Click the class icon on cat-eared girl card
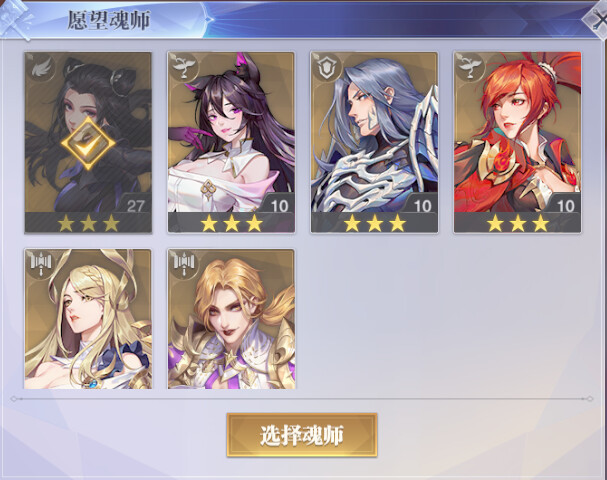Screen dimensions: 607x480 click(x=184, y=68)
